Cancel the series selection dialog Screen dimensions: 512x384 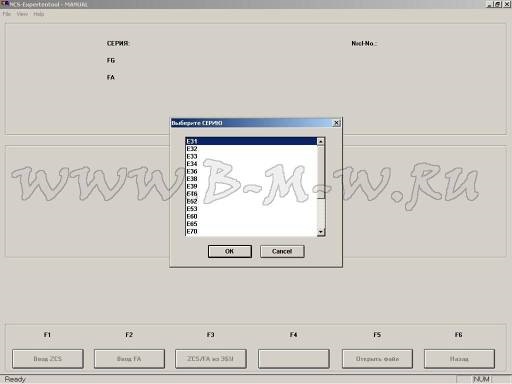tap(282, 251)
